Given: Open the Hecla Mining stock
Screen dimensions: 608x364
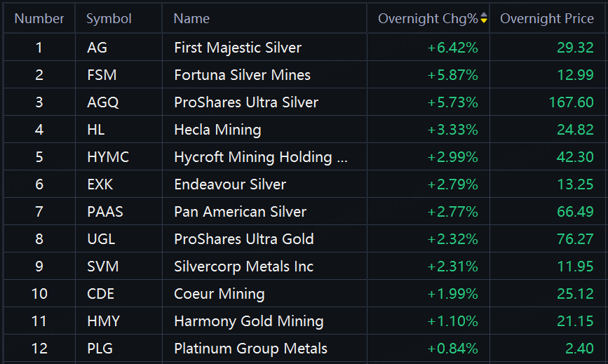Looking at the screenshot, I should tap(217, 130).
